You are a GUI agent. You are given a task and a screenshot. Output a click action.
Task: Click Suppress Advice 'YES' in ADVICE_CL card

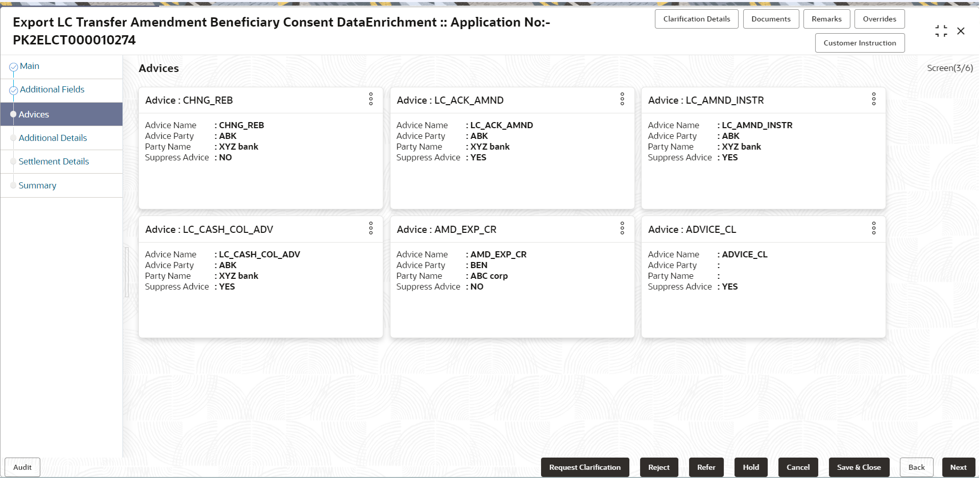[730, 286]
